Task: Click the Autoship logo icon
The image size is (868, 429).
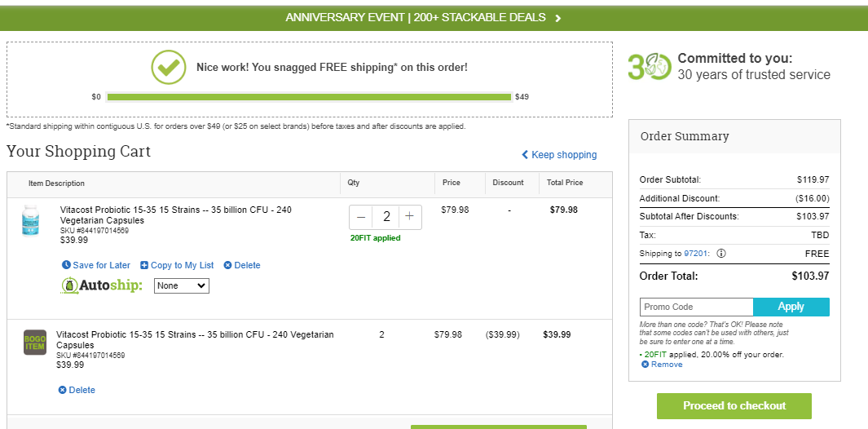Action: point(69,286)
